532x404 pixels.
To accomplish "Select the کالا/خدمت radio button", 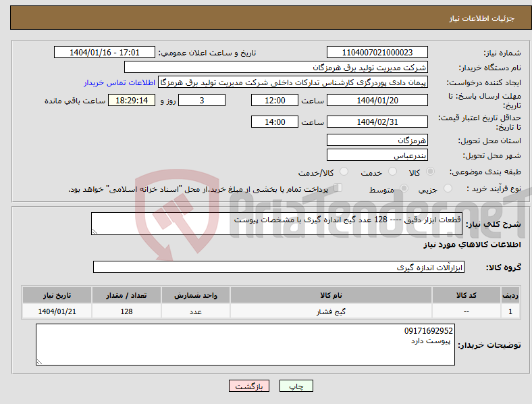I will [344, 172].
